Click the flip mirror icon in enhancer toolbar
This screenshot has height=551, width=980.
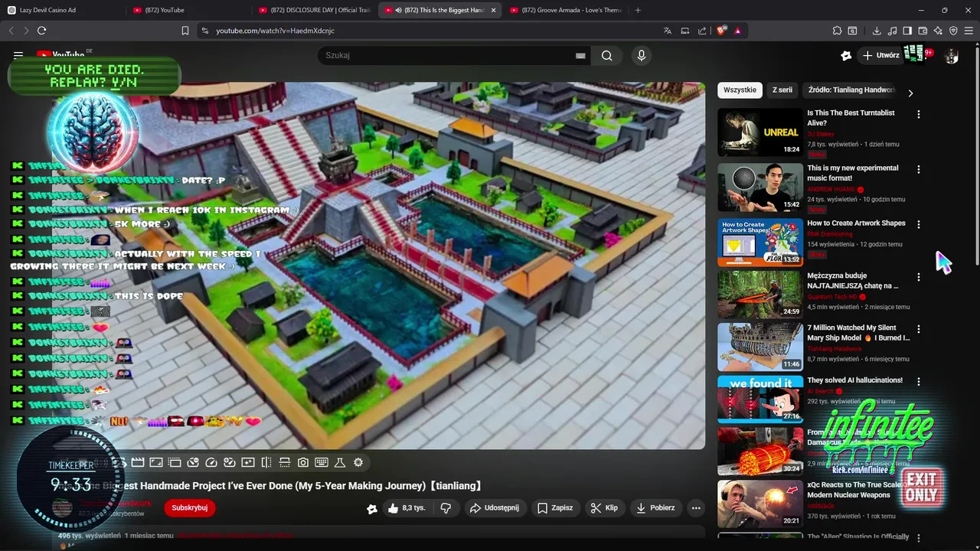coord(266,462)
